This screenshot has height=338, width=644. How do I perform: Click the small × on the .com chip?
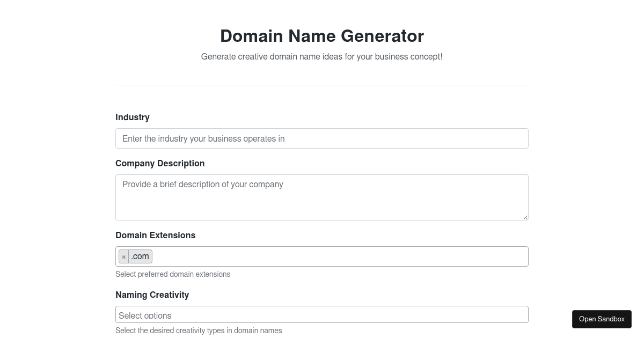(x=124, y=256)
